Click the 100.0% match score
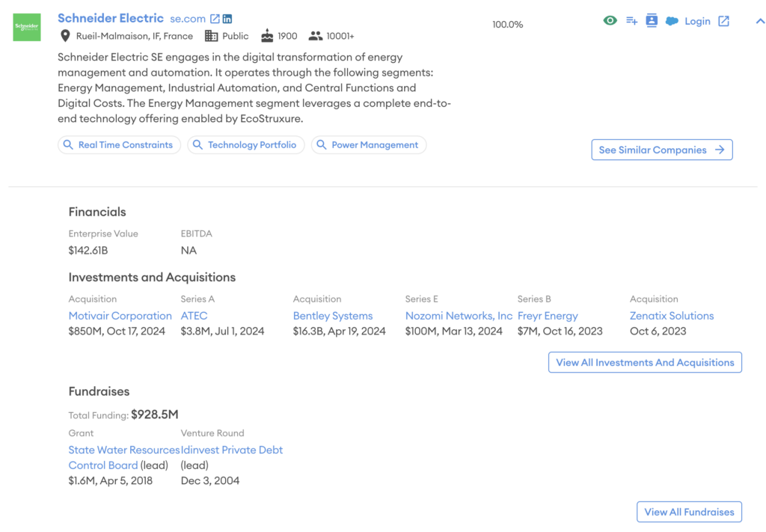Viewport: 766px width, 532px height. [x=508, y=25]
